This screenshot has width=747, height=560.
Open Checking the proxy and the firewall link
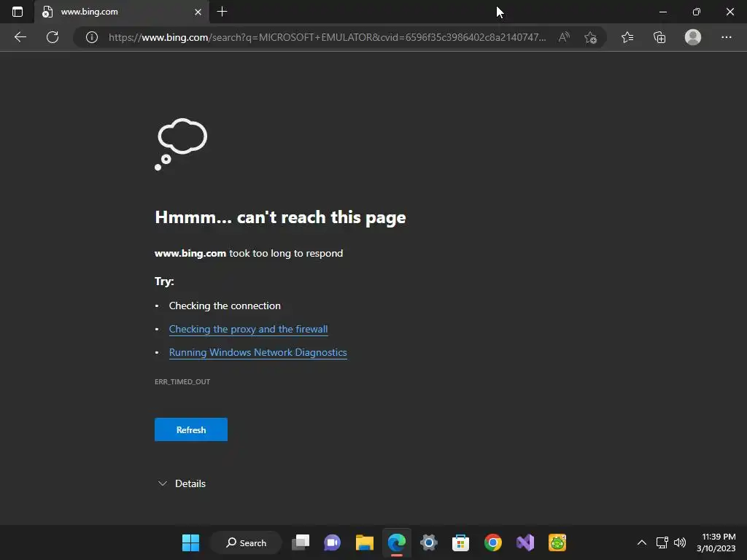click(248, 329)
